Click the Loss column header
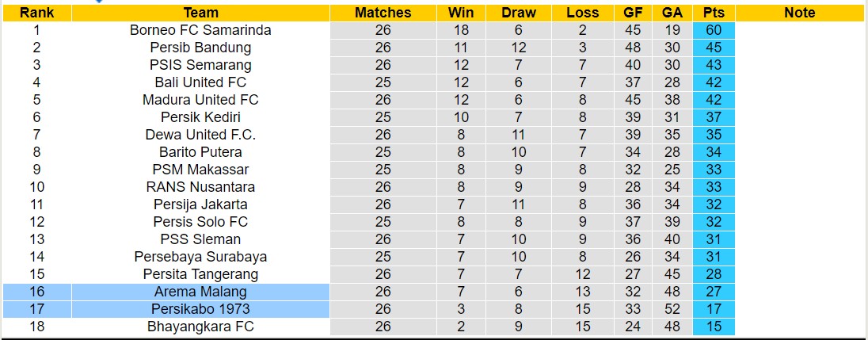 tap(583, 13)
